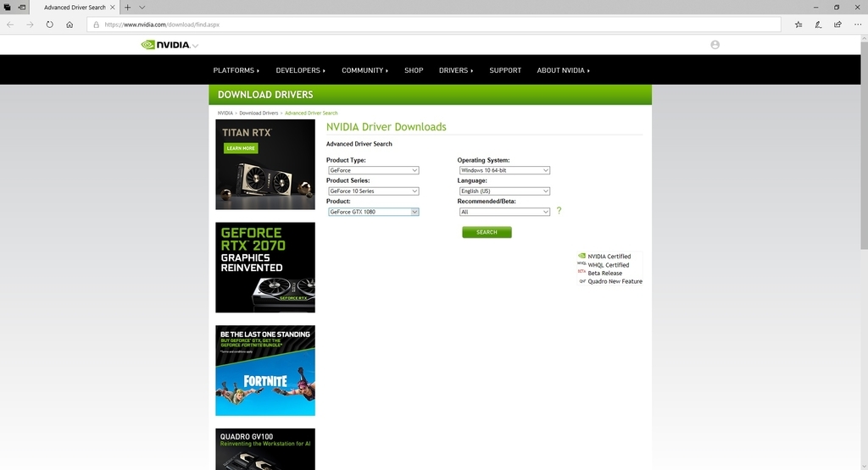The height and width of the screenshot is (470, 868).
Task: Go back to the previous page
Action: pos(10,25)
